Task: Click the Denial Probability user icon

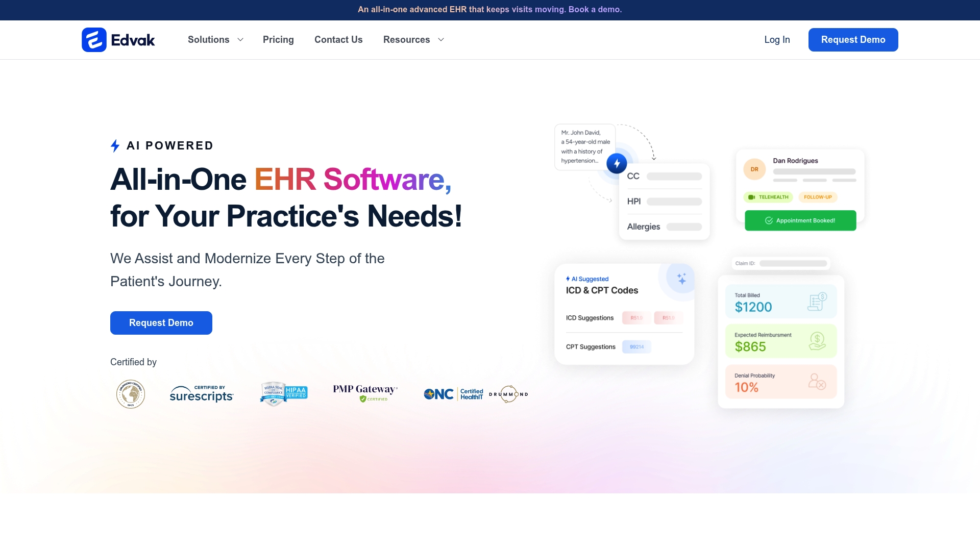Action: (817, 381)
